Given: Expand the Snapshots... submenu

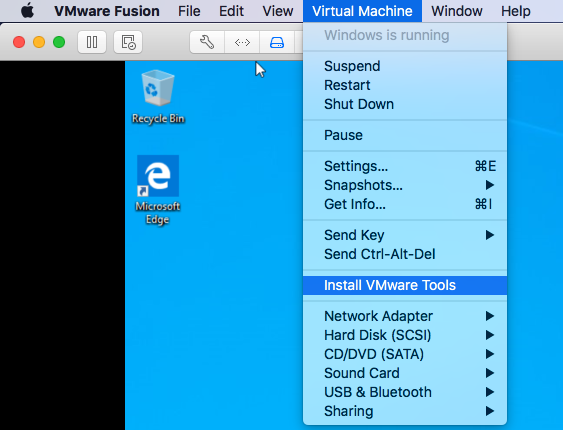Looking at the screenshot, I should tap(405, 185).
